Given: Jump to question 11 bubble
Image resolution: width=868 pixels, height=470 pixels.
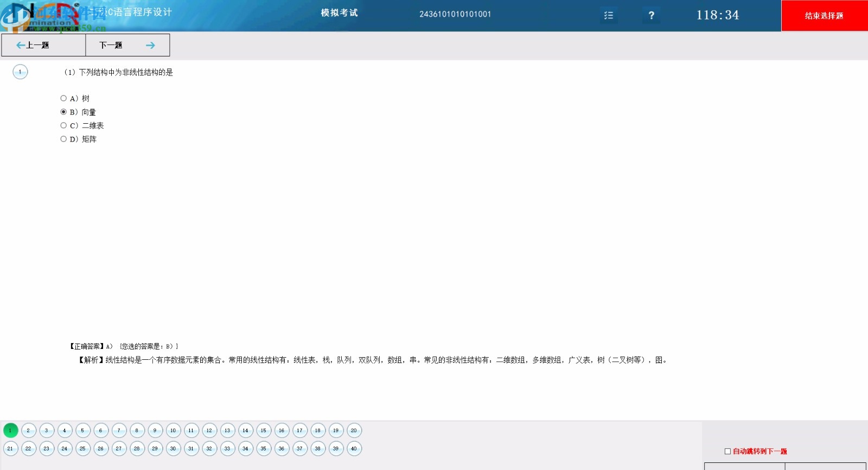Looking at the screenshot, I should 192,430.
